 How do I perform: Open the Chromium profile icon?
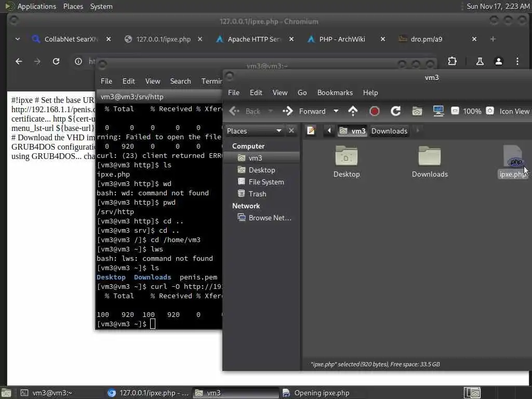(498, 61)
